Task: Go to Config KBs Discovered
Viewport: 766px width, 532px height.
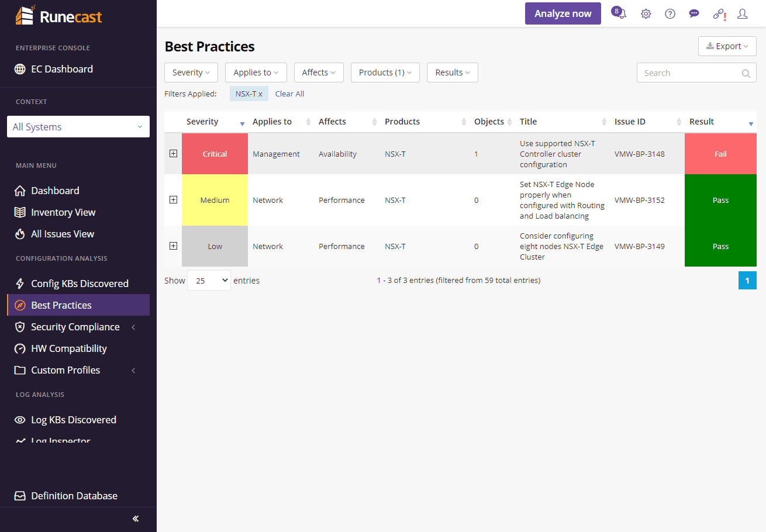Action: pos(80,284)
